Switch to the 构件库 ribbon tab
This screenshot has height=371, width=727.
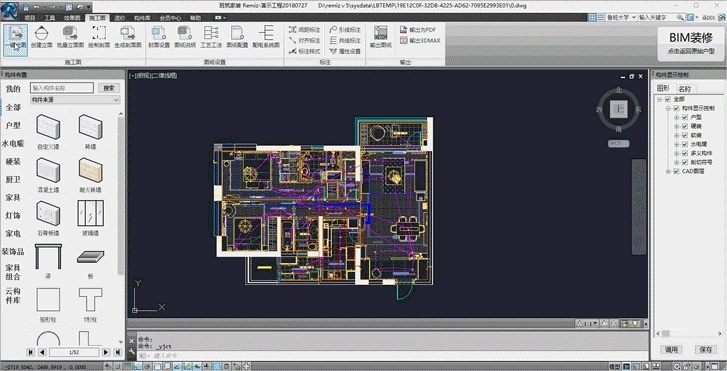(142, 18)
